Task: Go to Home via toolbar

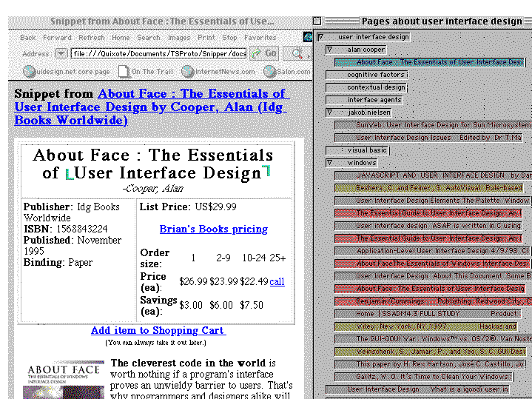Action: (x=121, y=38)
